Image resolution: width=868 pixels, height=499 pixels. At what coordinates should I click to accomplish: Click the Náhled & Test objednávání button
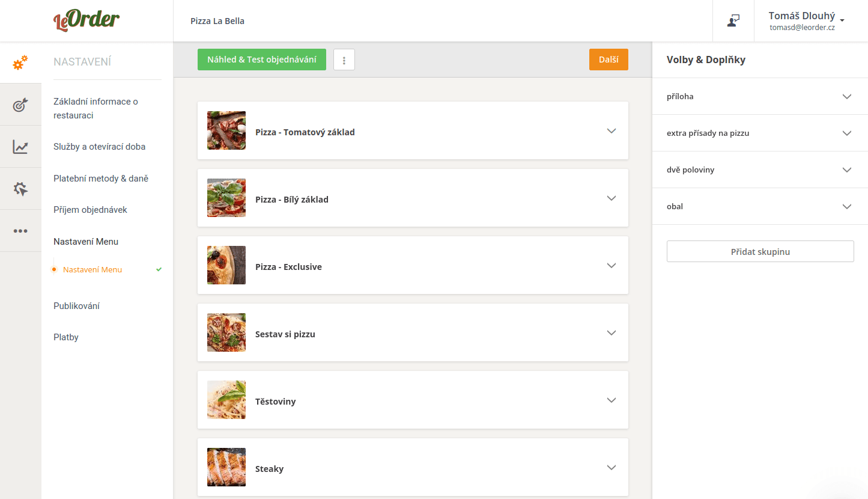261,60
